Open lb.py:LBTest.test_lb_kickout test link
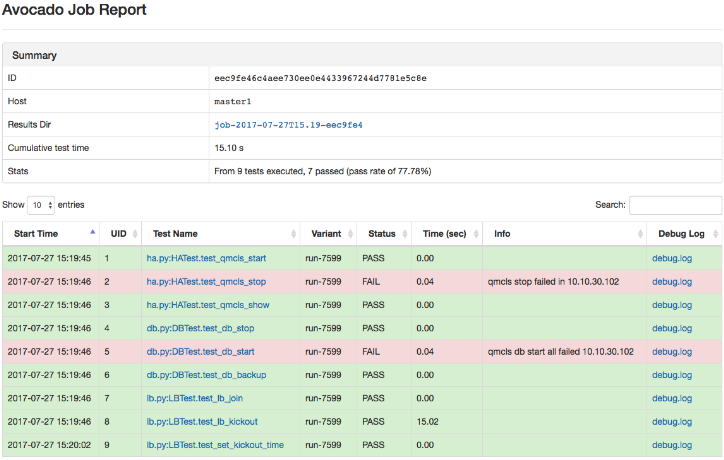The width and height of the screenshot is (724, 460). tap(201, 421)
